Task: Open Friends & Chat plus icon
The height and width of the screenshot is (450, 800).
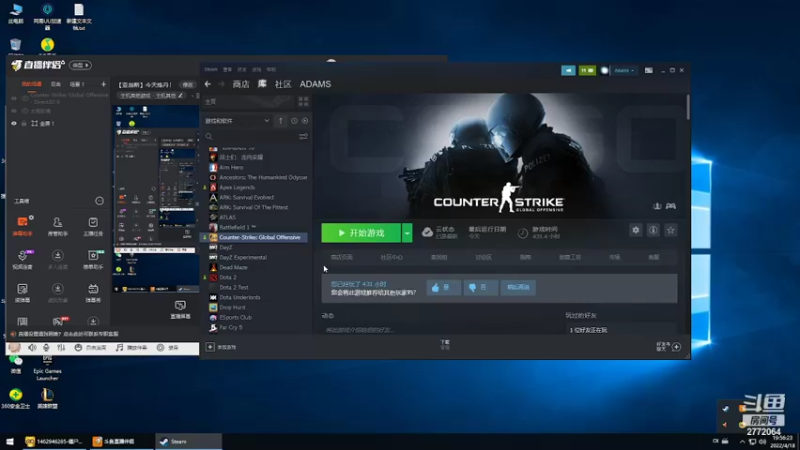Action: [677, 347]
